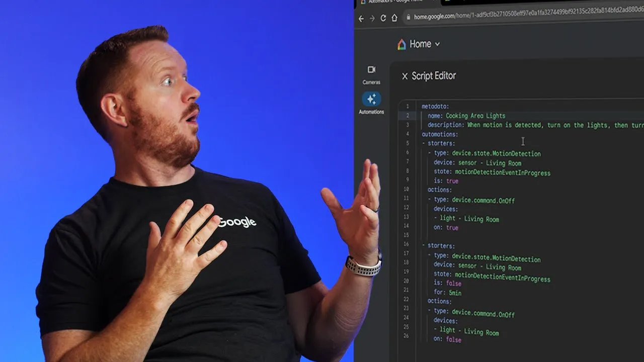
Task: Go back using browser back arrow
Action: click(x=361, y=18)
